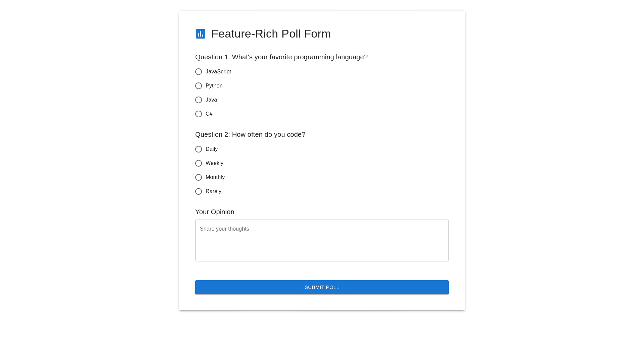Screen dimensions: 644x362
Task: Select the Java radio option
Action: click(199, 100)
